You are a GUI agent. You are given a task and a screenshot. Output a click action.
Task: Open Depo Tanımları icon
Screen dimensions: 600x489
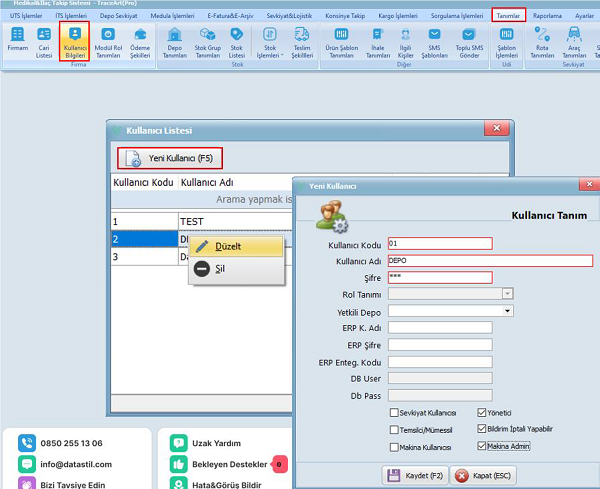174,40
